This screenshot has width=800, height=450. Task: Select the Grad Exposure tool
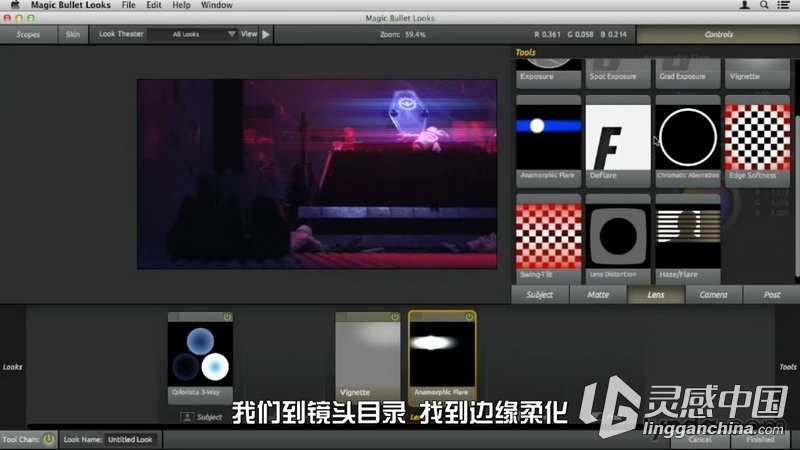688,73
